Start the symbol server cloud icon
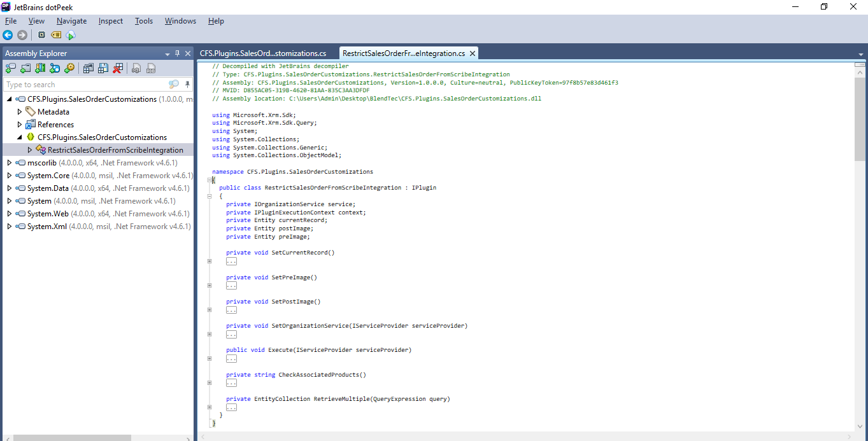 coord(71,35)
